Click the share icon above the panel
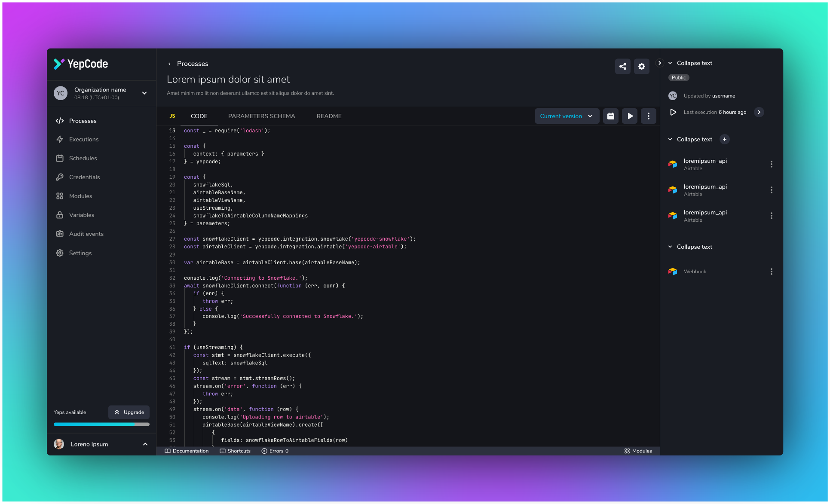Image resolution: width=830 pixels, height=504 pixels. [623, 66]
